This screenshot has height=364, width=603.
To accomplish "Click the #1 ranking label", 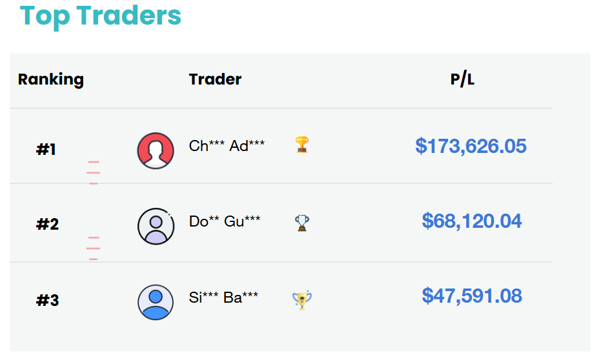I will pyautogui.click(x=46, y=149).
